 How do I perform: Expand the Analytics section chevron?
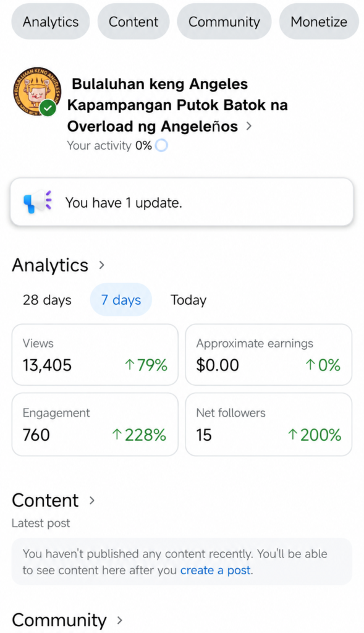click(102, 265)
